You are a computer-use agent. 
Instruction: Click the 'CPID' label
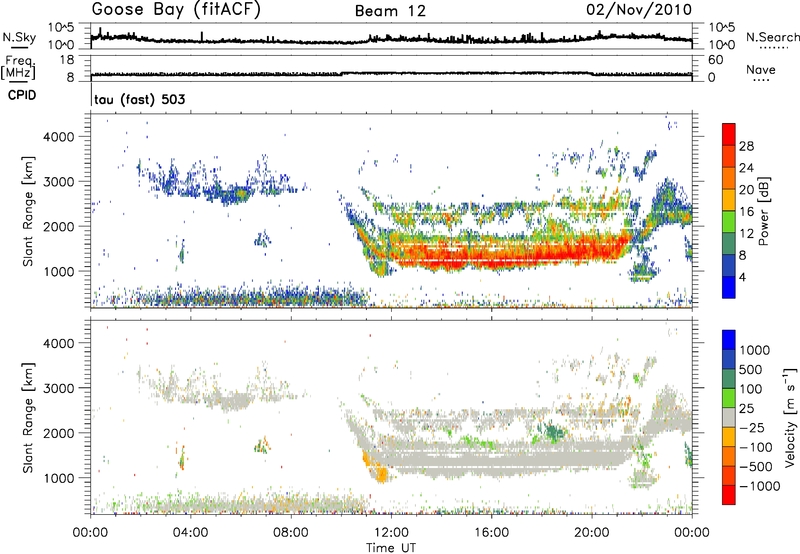(22, 95)
